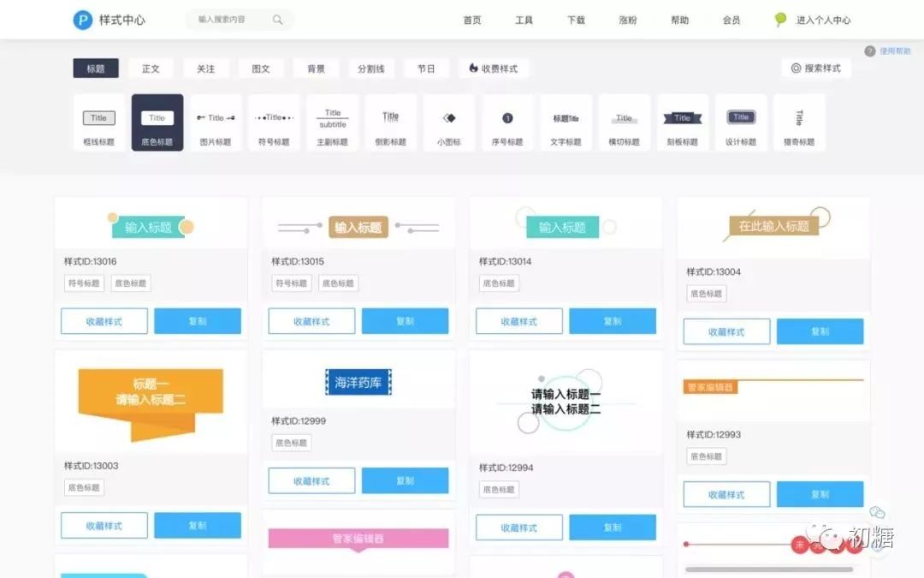The image size is (924, 578).
Task: Click the green chat bubble beside 进入个人中心
Action: tap(779, 20)
